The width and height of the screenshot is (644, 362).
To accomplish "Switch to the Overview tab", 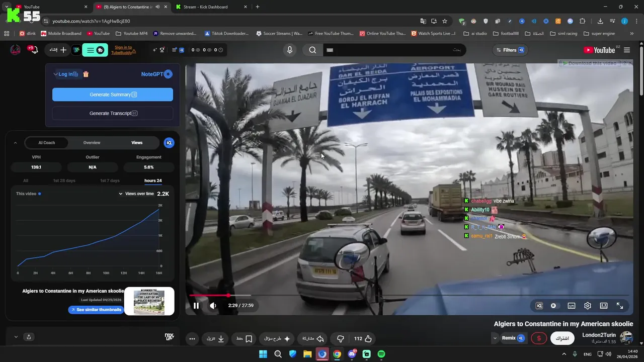I will 92,143.
